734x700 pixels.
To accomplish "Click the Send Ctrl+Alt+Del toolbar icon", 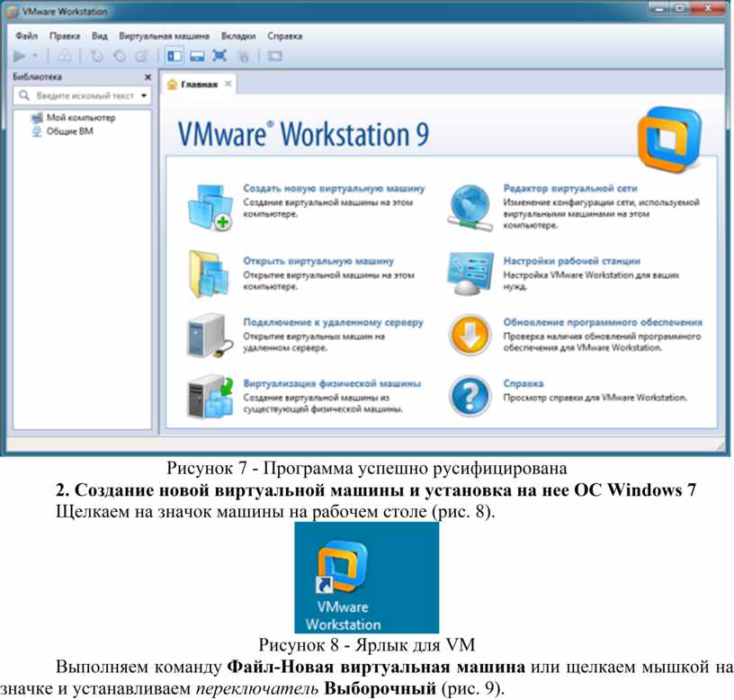I will (x=64, y=57).
